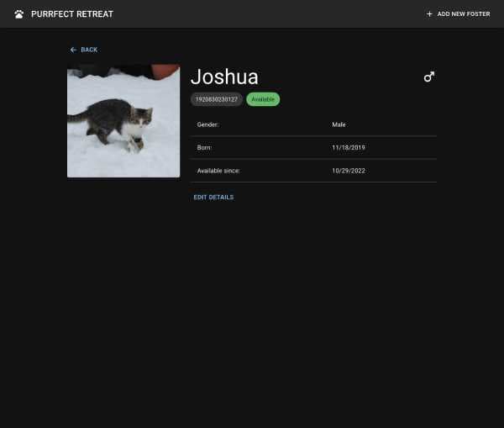Viewport: 504px width, 428px height.
Task: Select the date 10/29/2022
Action: point(349,171)
